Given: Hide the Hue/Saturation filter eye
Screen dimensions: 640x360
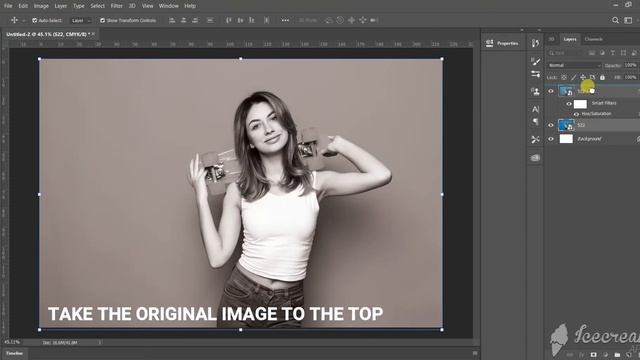Looking at the screenshot, I should point(576,114).
